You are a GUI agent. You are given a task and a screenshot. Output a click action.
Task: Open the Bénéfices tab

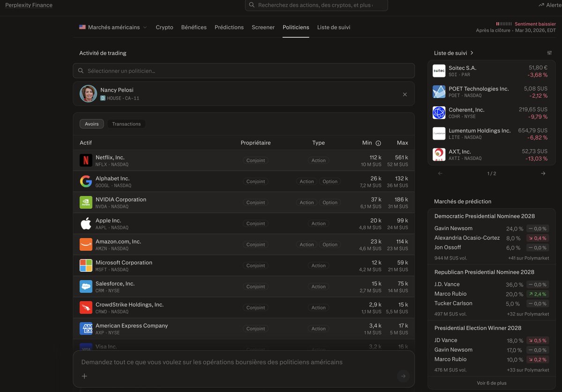(x=194, y=27)
